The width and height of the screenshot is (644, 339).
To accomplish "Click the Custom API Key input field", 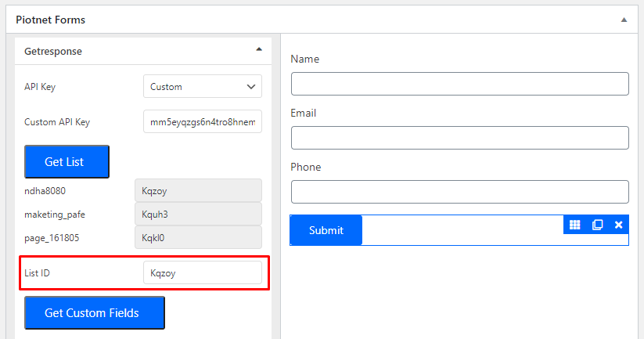I will (x=203, y=121).
